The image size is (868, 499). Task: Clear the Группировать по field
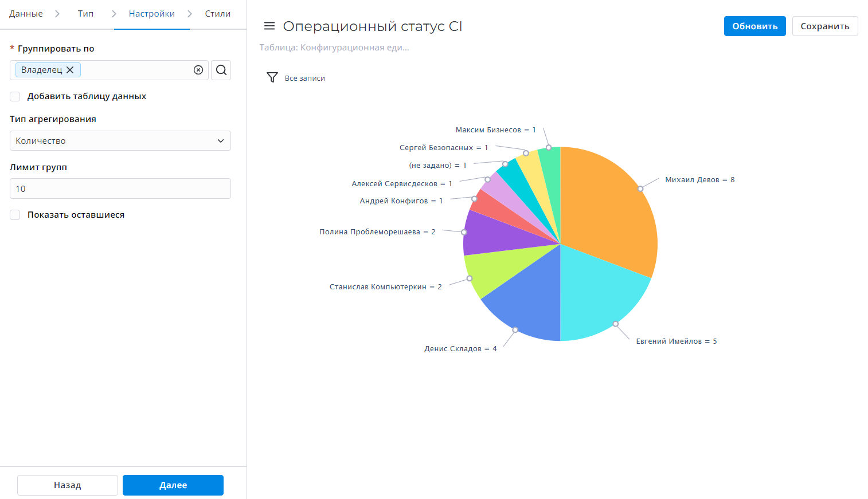coord(198,70)
